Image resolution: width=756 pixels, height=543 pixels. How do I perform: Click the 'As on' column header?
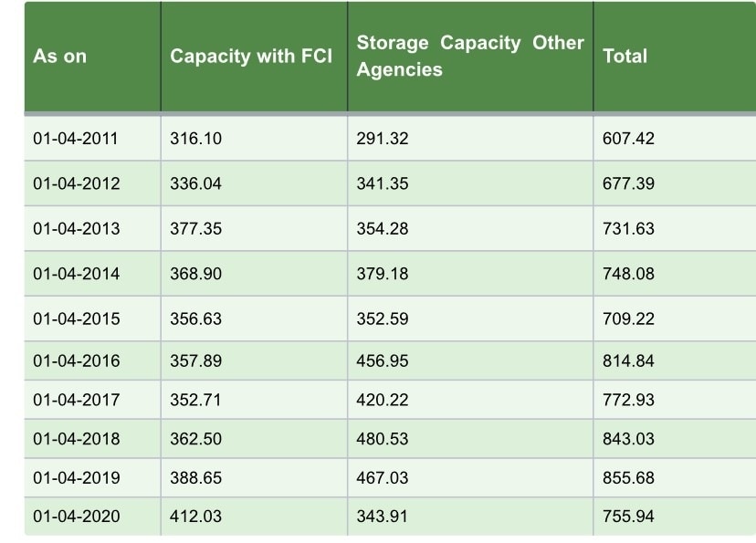60,57
